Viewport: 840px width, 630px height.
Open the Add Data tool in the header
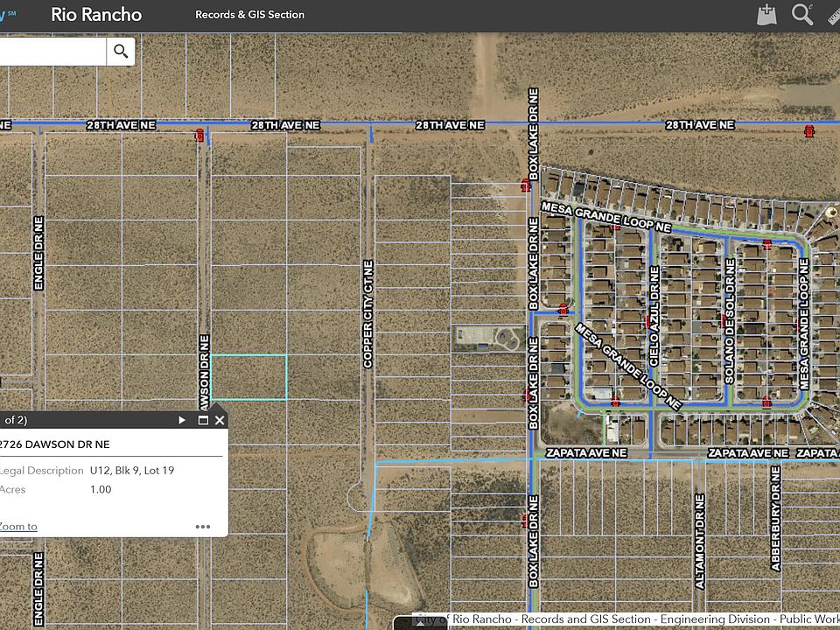click(x=766, y=15)
